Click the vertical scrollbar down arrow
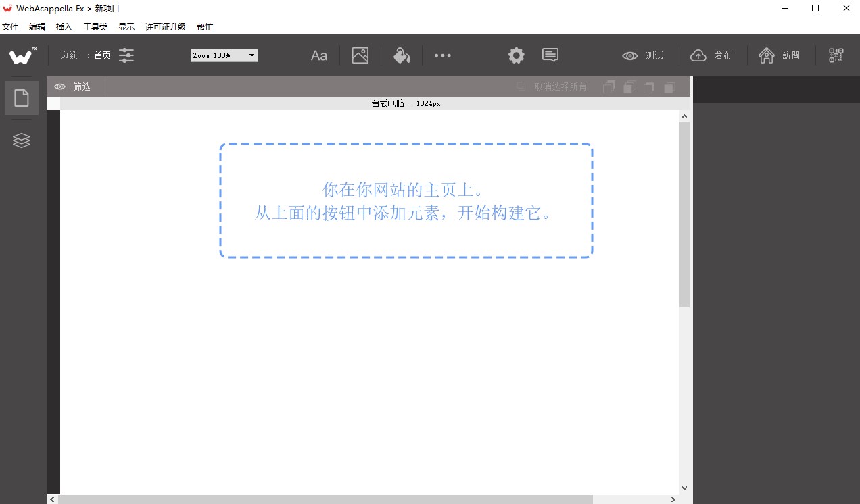 coord(684,487)
